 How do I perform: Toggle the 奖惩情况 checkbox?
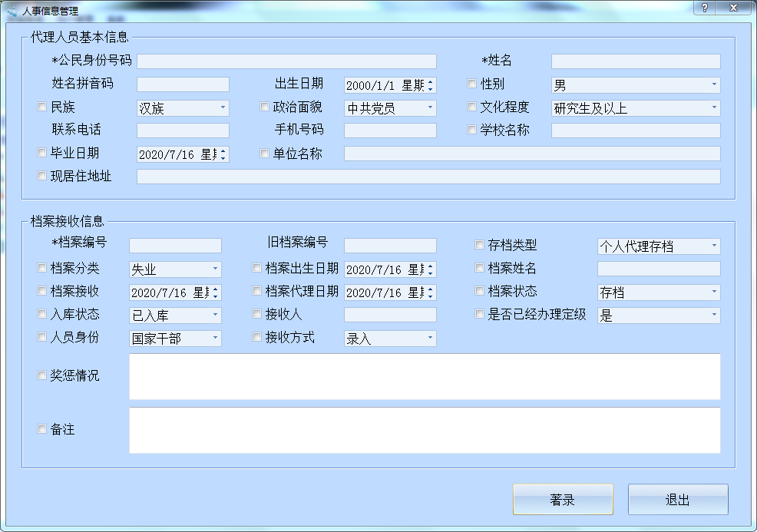point(42,376)
